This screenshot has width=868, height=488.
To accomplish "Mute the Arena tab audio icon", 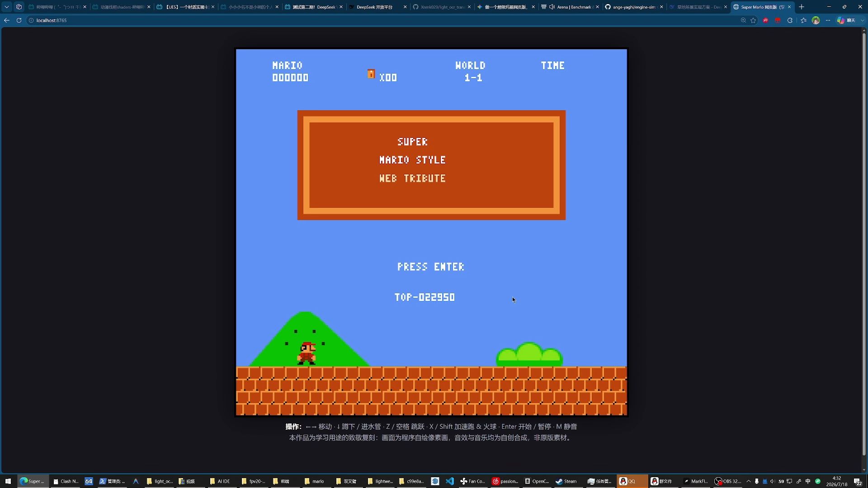I will coord(552,7).
